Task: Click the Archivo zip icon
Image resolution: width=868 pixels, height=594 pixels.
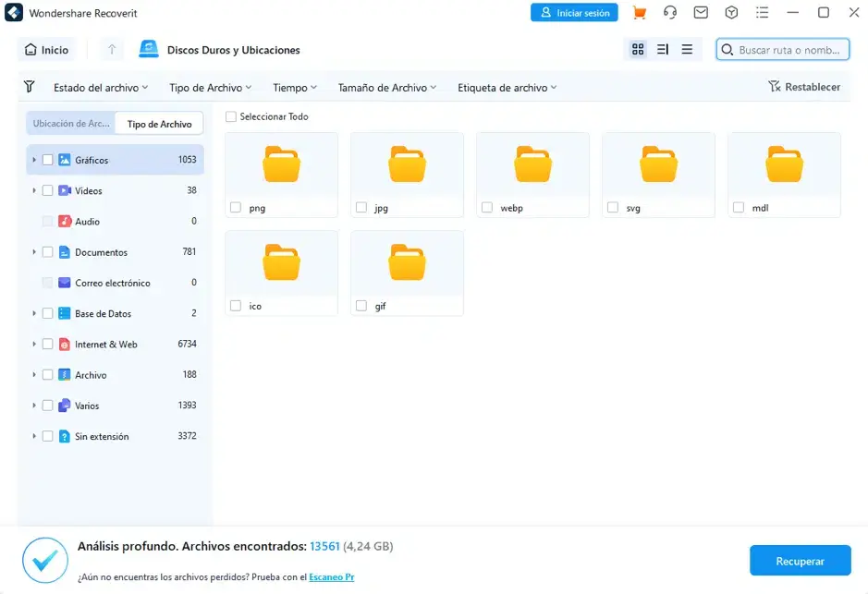Action: pyautogui.click(x=65, y=375)
